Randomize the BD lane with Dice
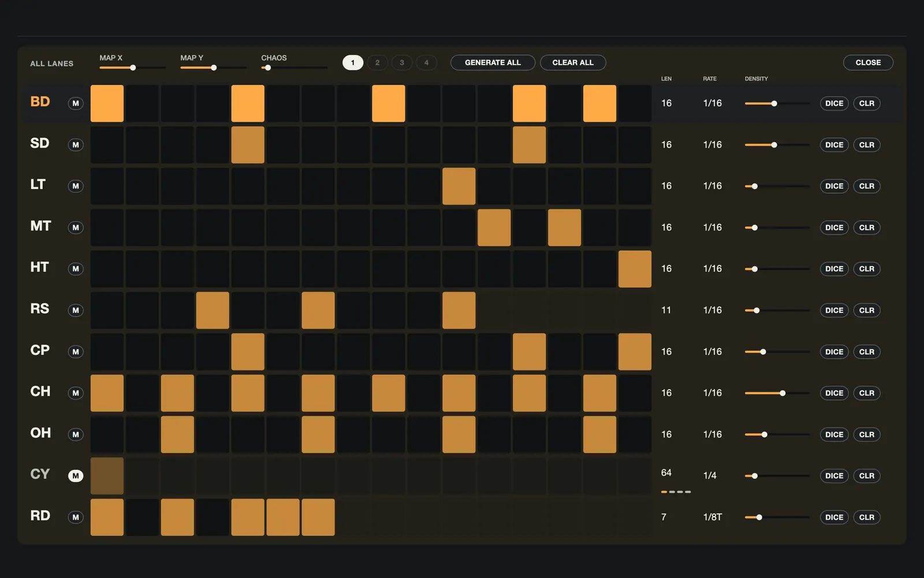Image resolution: width=924 pixels, height=578 pixels. pos(834,103)
